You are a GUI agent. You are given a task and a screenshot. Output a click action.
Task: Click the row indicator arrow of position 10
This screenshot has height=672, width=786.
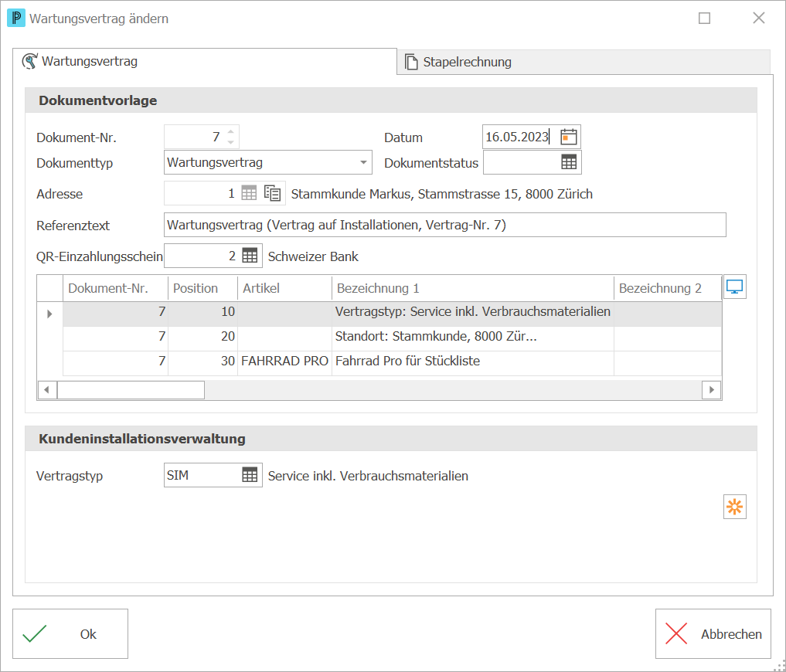coord(49,314)
